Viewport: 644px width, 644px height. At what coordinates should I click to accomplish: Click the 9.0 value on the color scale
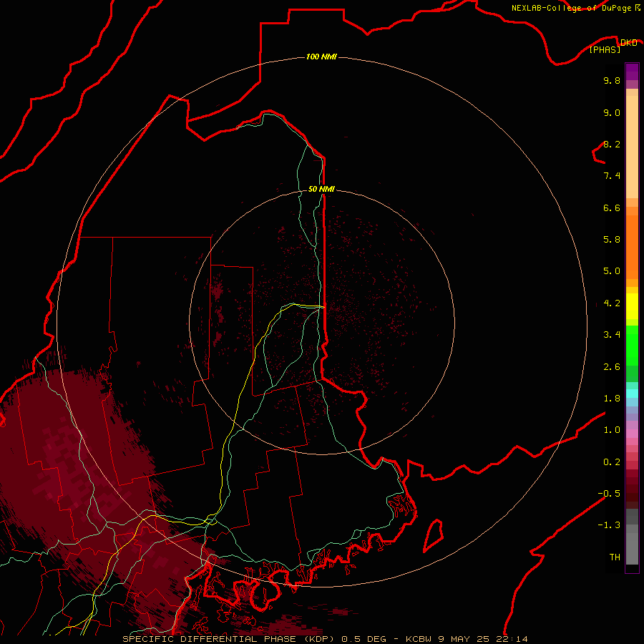[612, 112]
